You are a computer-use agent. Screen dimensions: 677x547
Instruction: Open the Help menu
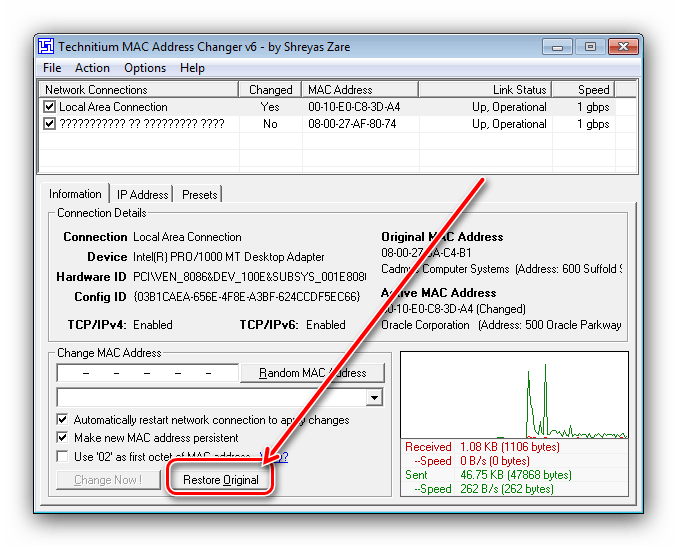(192, 68)
